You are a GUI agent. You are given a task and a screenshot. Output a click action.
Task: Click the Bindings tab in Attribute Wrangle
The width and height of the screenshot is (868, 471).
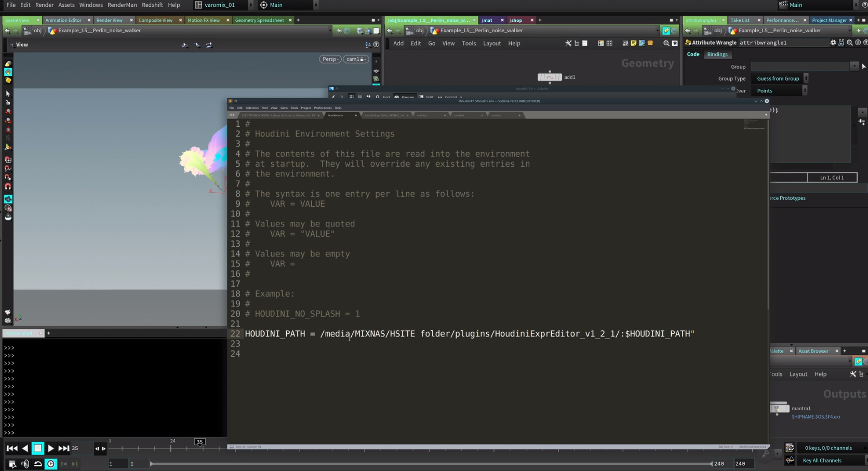[717, 55]
